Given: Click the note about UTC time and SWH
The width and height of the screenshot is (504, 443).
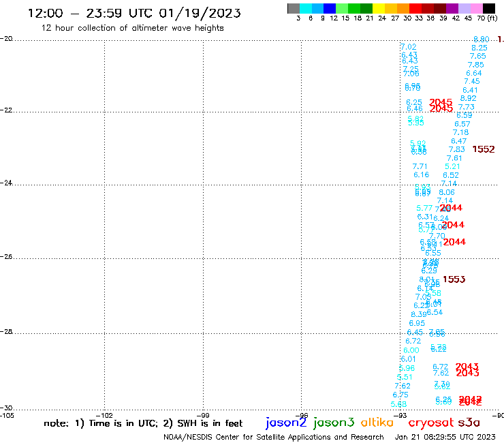Looking at the screenshot, I should coord(143,423).
